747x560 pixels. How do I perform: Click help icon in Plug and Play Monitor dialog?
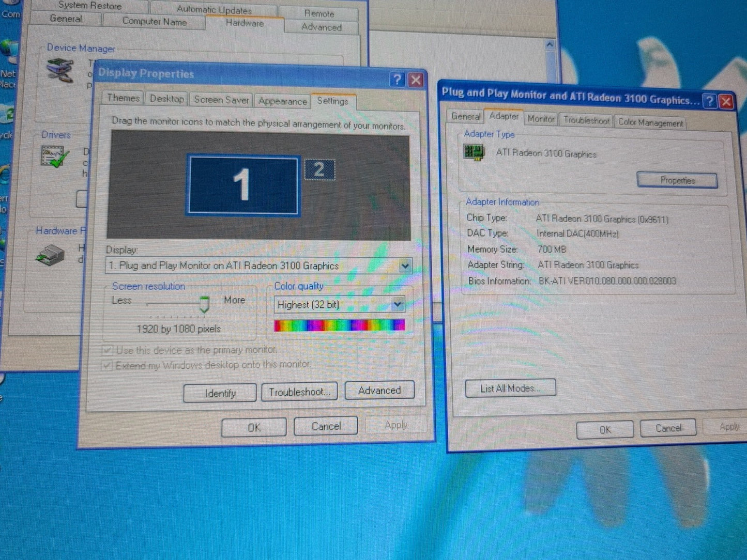point(710,101)
